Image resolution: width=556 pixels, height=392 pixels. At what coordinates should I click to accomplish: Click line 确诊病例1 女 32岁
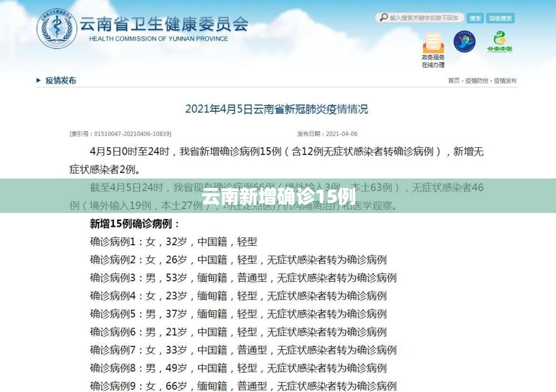[173, 242]
